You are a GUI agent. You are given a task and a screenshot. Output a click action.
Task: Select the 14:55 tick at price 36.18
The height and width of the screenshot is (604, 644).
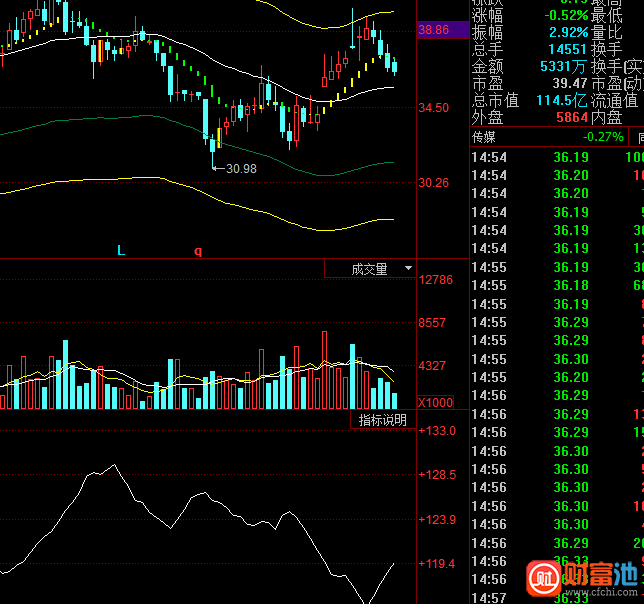557,285
